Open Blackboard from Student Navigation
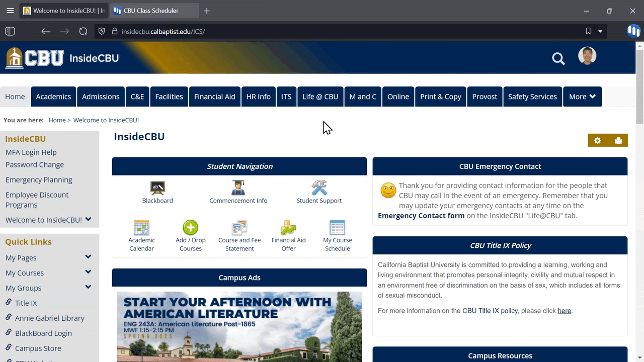The height and width of the screenshot is (362, 644). [x=157, y=191]
